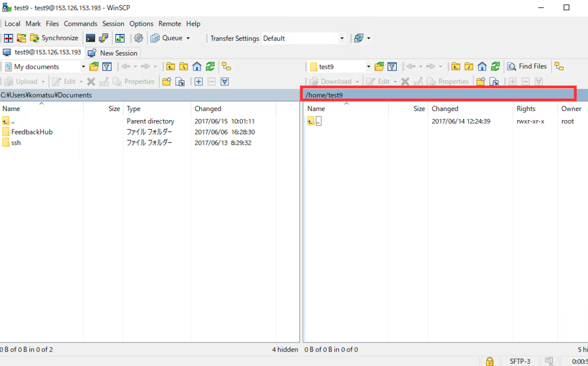This screenshot has height=366, width=588.
Task: Open the Transfer Settings Default combo box
Action: point(303,38)
